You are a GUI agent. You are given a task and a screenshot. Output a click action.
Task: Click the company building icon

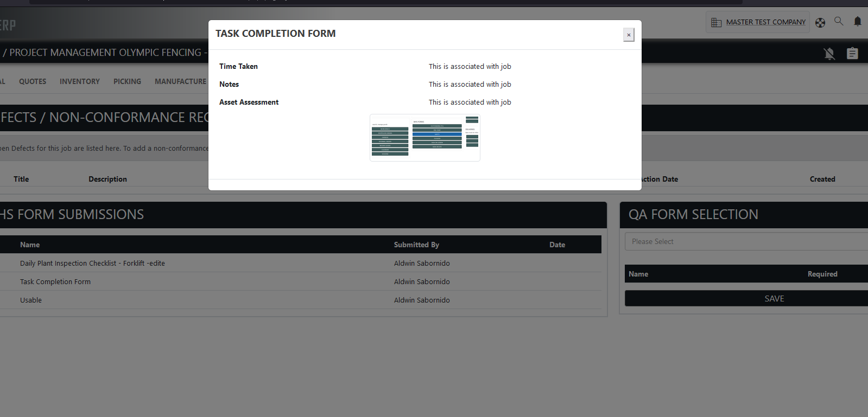[x=717, y=22]
